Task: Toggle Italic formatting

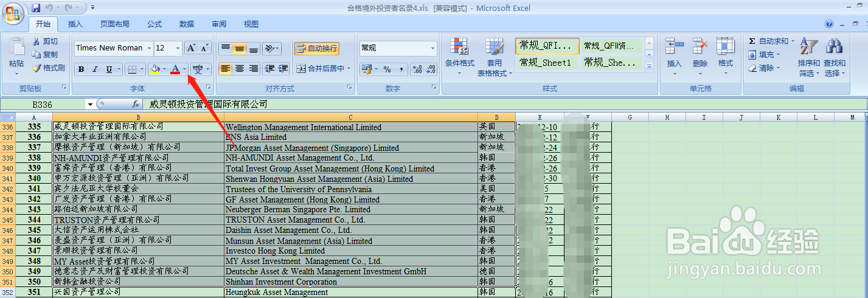Action: [x=95, y=69]
